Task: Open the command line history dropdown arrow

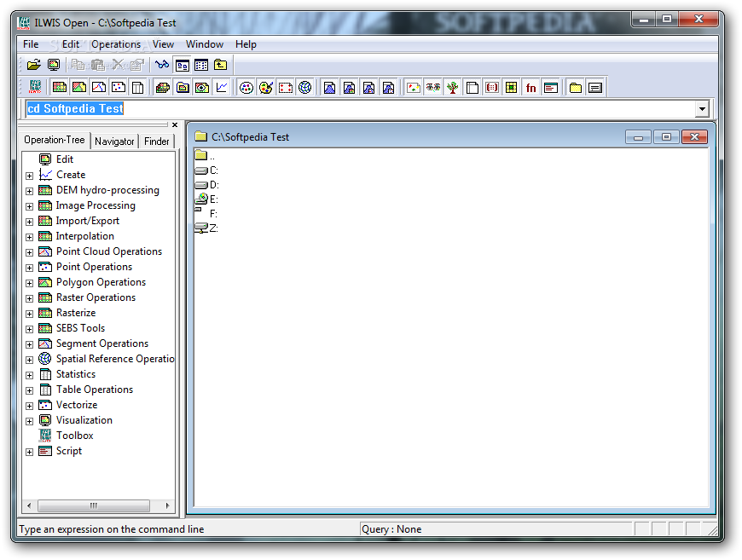Action: pyautogui.click(x=702, y=109)
